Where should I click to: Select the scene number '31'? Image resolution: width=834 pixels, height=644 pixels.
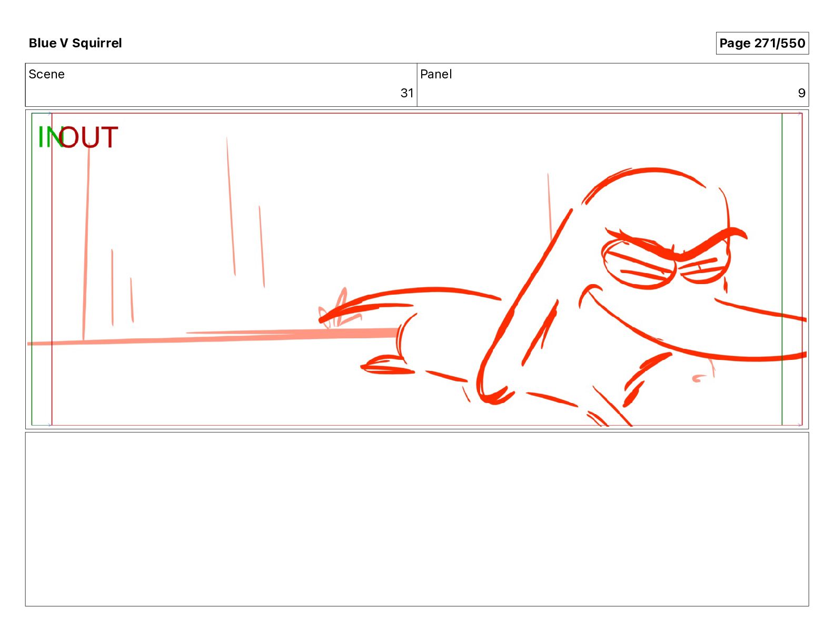point(407,93)
